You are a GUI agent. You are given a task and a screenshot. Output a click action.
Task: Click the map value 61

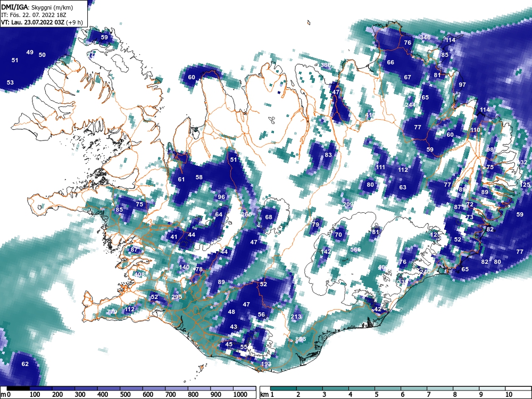click(x=181, y=179)
